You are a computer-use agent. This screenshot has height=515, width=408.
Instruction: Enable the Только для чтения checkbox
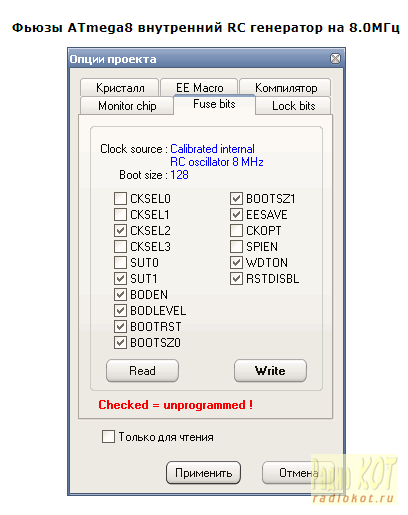click(x=108, y=436)
